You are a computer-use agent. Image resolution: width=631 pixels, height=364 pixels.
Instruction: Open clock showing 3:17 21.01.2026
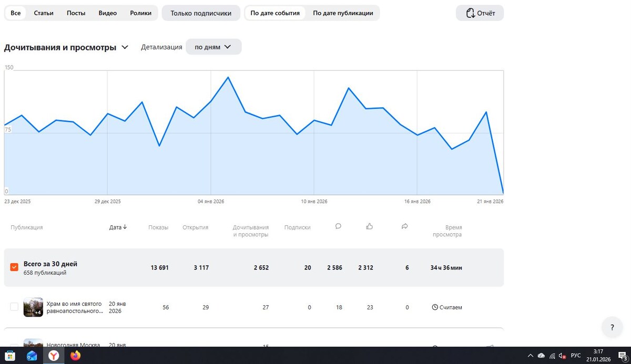598,356
